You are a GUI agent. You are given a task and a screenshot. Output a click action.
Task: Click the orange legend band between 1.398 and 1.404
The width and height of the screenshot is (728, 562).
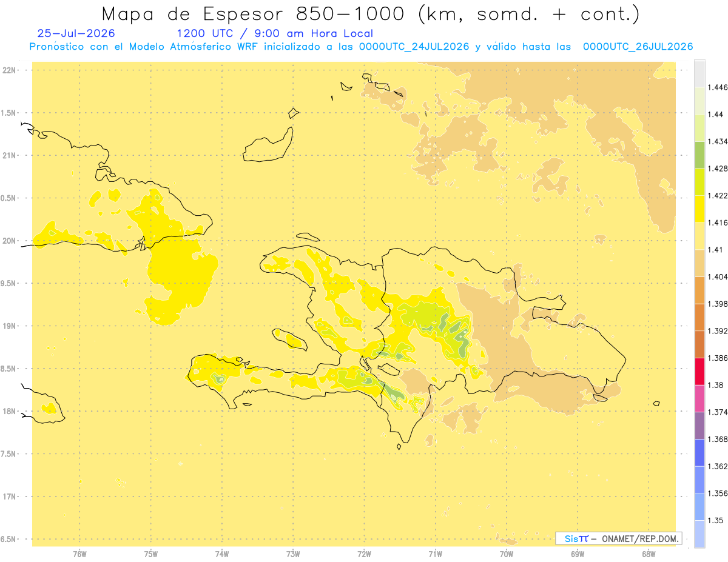[x=699, y=290]
